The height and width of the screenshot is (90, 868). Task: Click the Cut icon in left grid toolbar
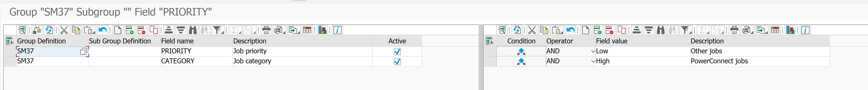pyautogui.click(x=64, y=30)
